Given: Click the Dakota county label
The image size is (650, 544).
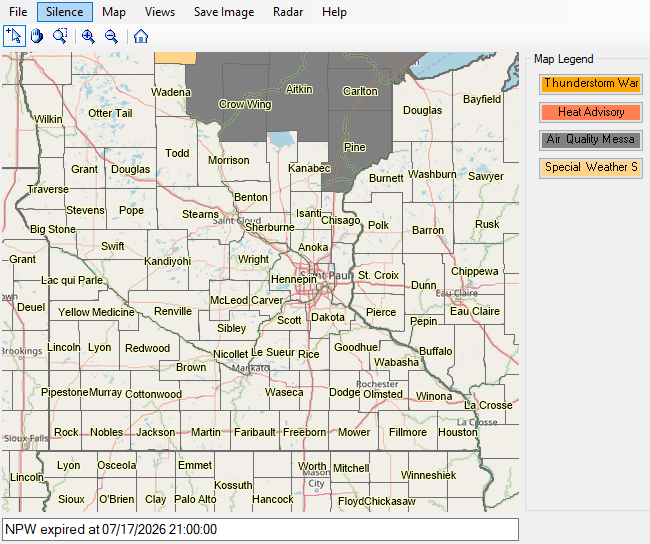Looking at the screenshot, I should pyautogui.click(x=327, y=317).
